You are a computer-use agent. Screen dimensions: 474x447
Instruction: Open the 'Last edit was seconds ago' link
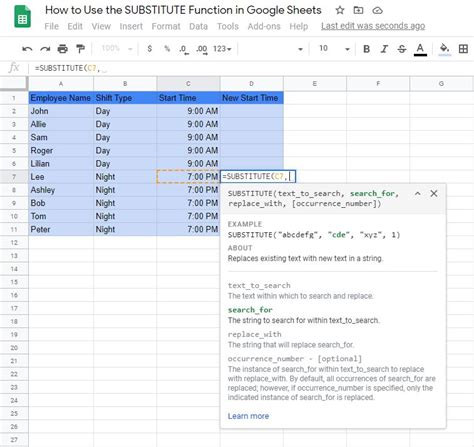tap(373, 26)
